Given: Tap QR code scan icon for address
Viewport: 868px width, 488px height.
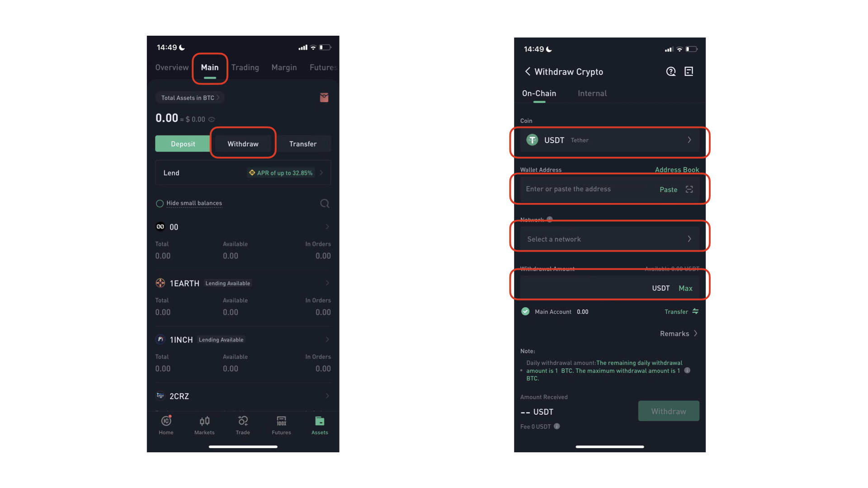Looking at the screenshot, I should pyautogui.click(x=689, y=189).
